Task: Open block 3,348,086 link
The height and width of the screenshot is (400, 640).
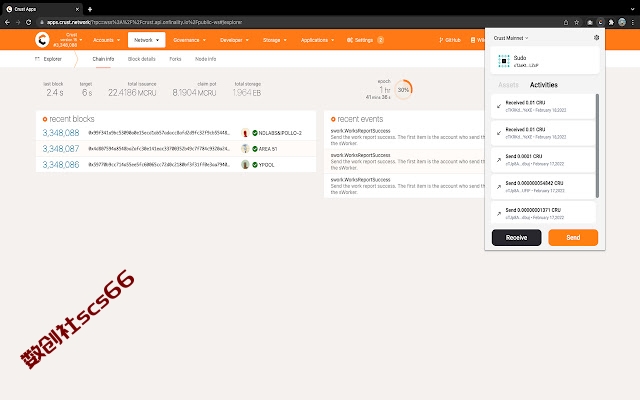Action: pos(61,164)
